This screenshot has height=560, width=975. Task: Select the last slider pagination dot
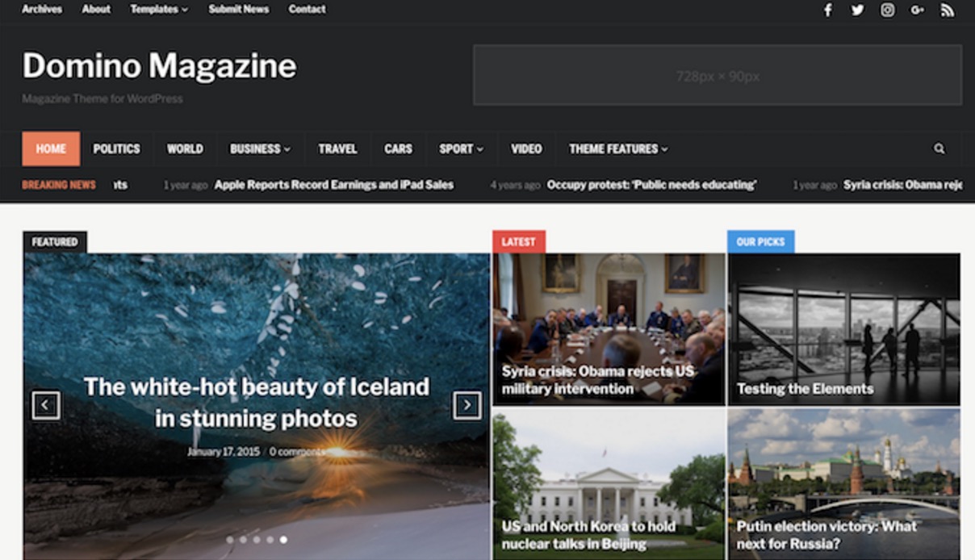coord(283,540)
